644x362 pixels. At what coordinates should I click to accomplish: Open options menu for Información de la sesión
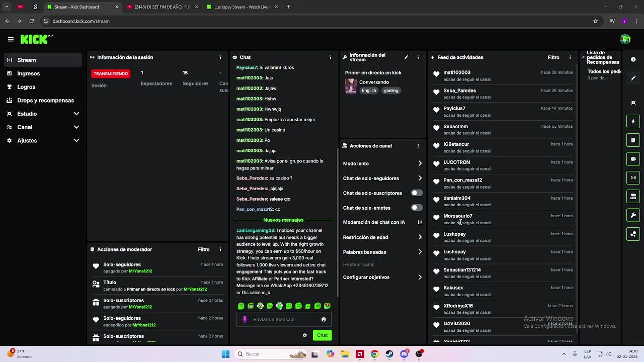pos(220,57)
